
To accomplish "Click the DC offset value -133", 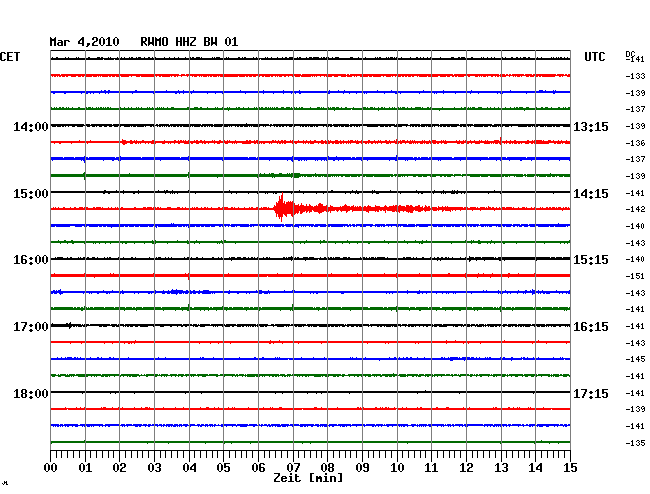I will click(635, 76).
